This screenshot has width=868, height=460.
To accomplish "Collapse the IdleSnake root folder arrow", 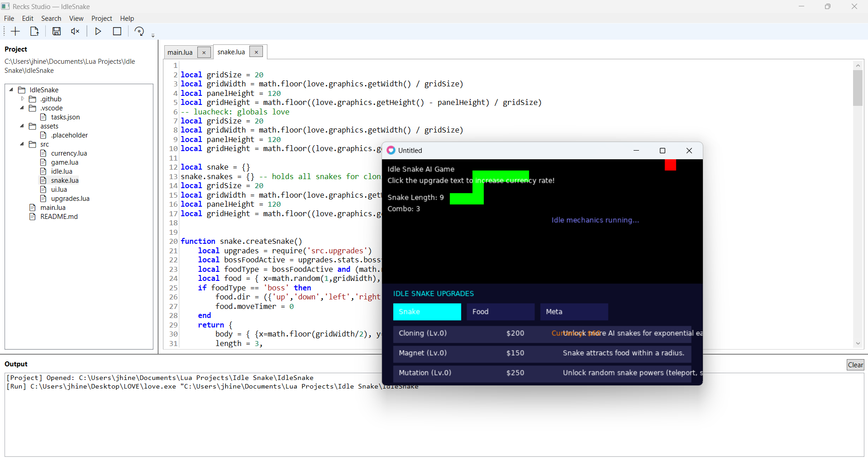I will pyautogui.click(x=11, y=90).
